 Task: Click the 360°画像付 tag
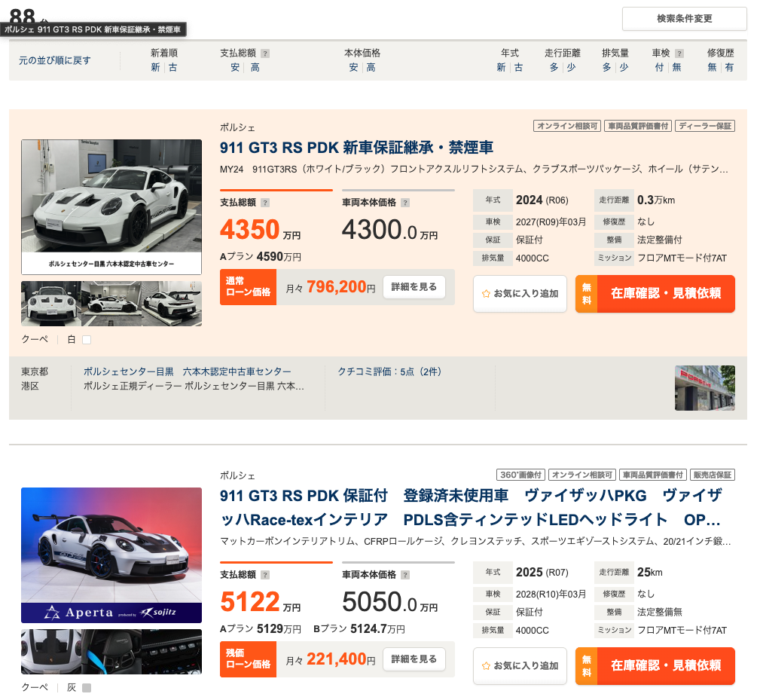coord(521,475)
